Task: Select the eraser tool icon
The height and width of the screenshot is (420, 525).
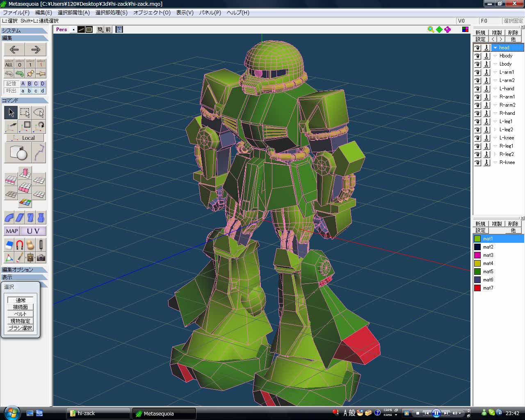Action: pos(9,245)
